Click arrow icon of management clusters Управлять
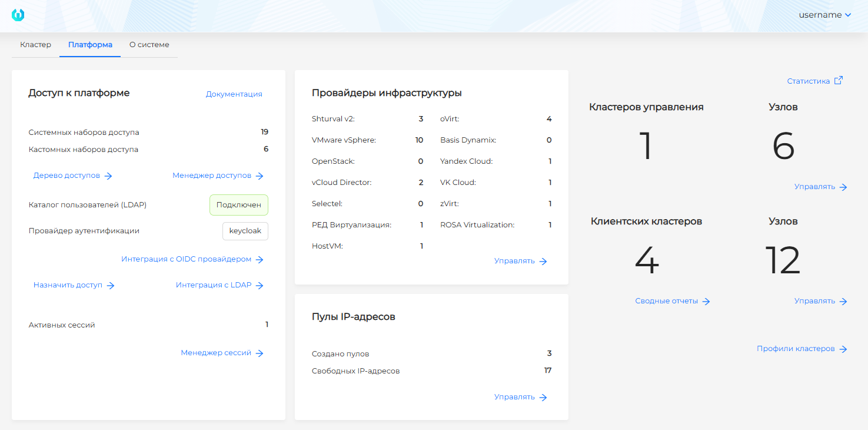868x430 pixels. [x=843, y=187]
